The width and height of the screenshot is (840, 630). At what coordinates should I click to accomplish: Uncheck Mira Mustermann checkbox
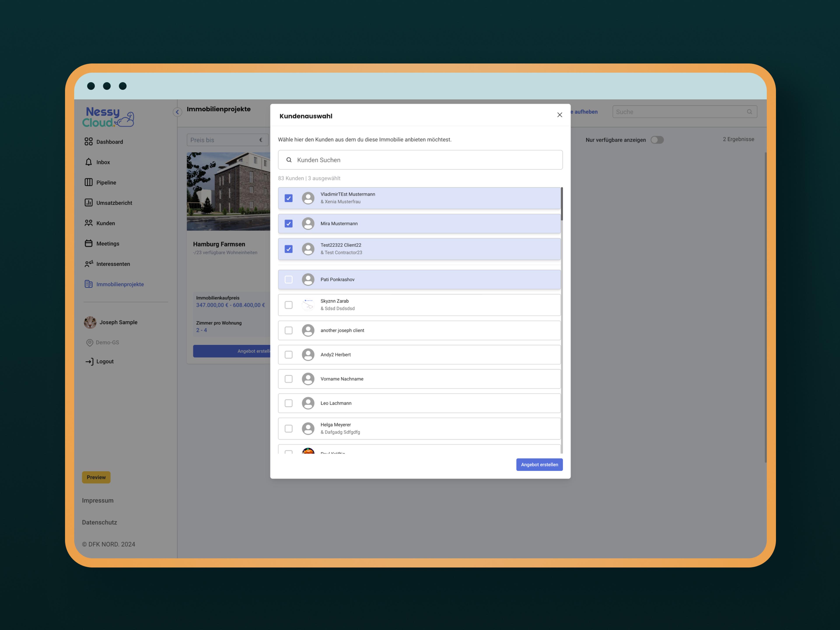click(289, 224)
